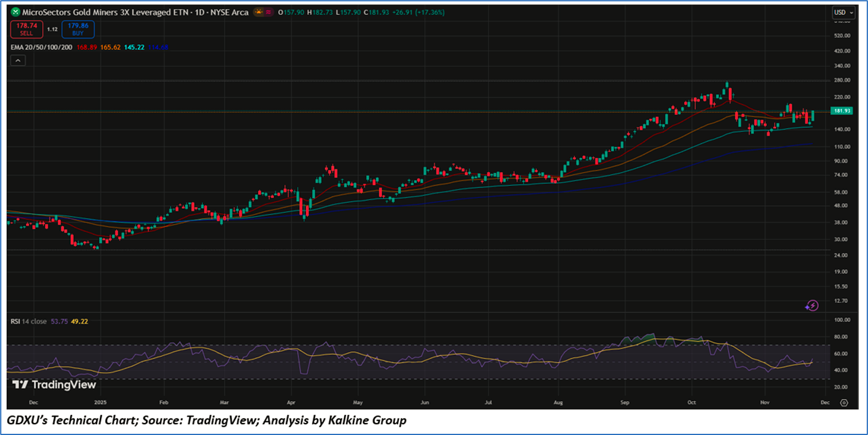Click the Aug label on time axis
Screen dimensions: 868x435
[x=557, y=403]
